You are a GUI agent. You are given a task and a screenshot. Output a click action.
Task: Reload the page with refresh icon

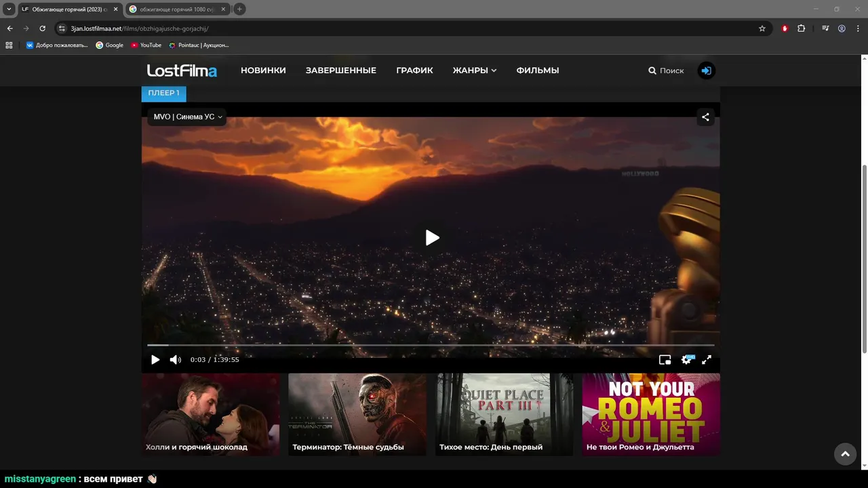pyautogui.click(x=42, y=28)
